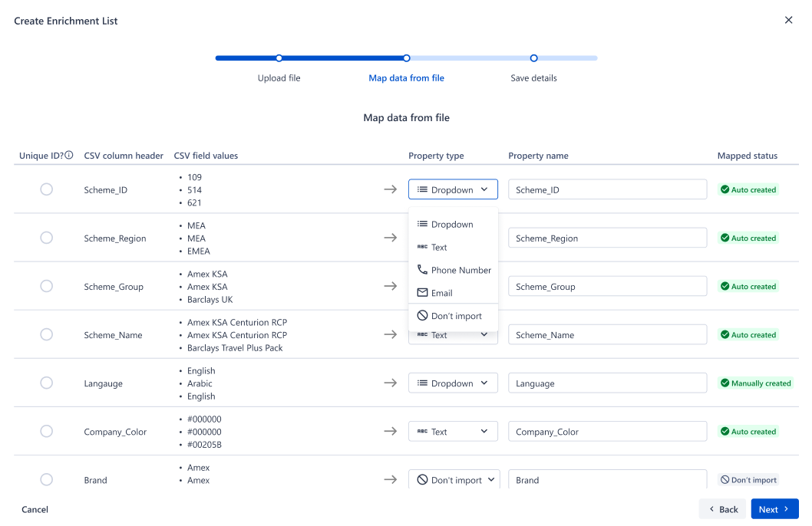
Task: Click the green check beside Manually created
Action: 725,383
